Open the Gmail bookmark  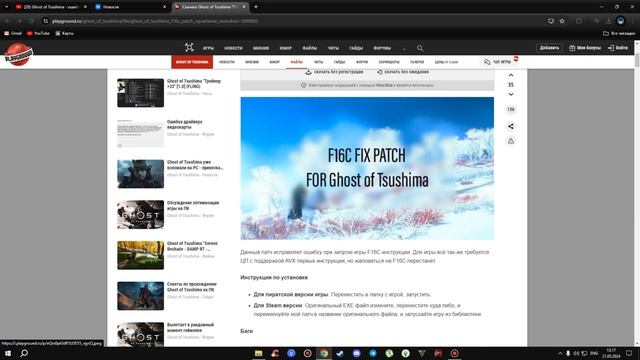(x=13, y=33)
